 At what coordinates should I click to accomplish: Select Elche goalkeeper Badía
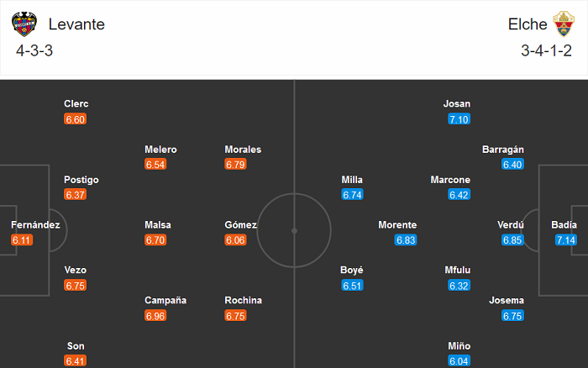click(564, 225)
